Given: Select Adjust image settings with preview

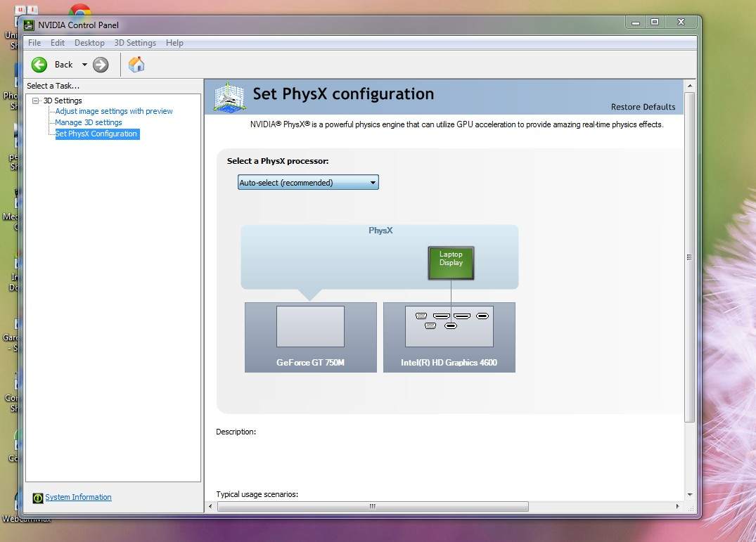Looking at the screenshot, I should click(114, 111).
